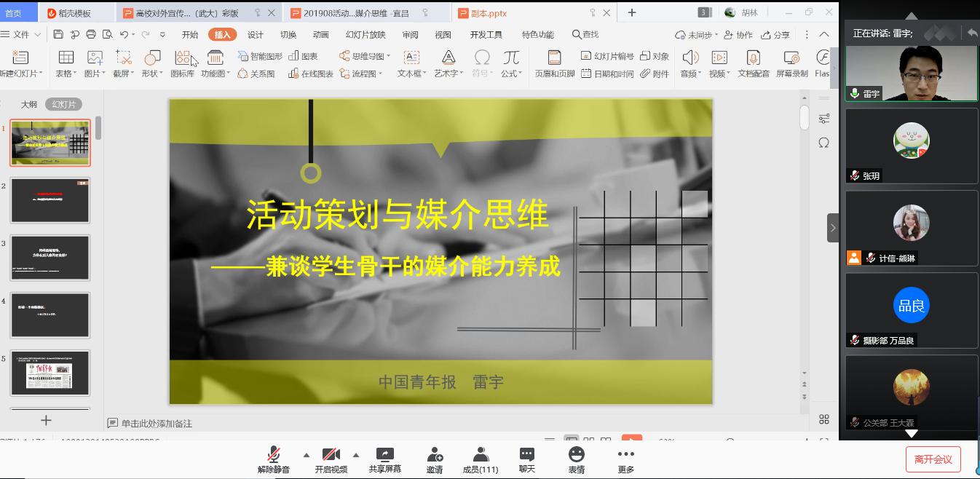Click the 离开会议 leave meeting button
980x479 pixels.
tap(933, 459)
